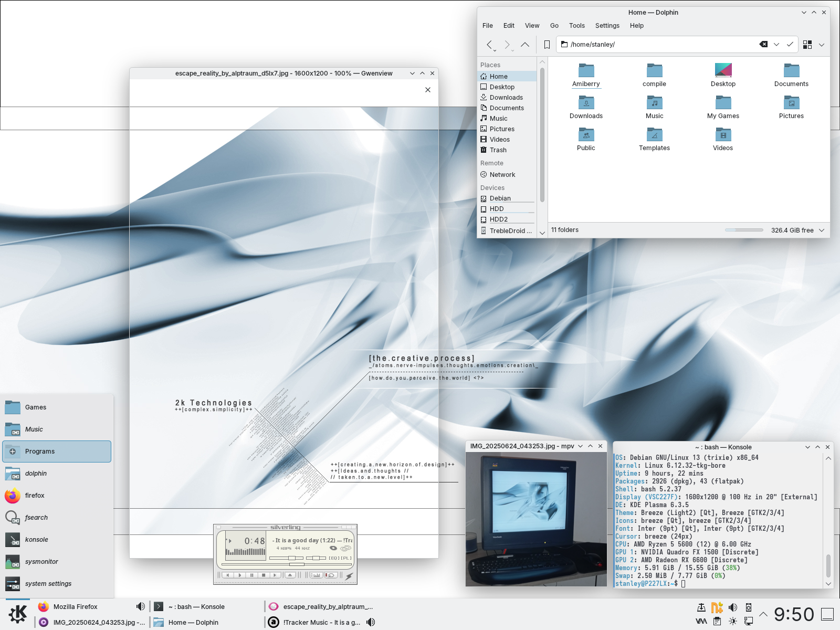The image size is (840, 630).
Task: Select Network under Remote
Action: click(507, 175)
